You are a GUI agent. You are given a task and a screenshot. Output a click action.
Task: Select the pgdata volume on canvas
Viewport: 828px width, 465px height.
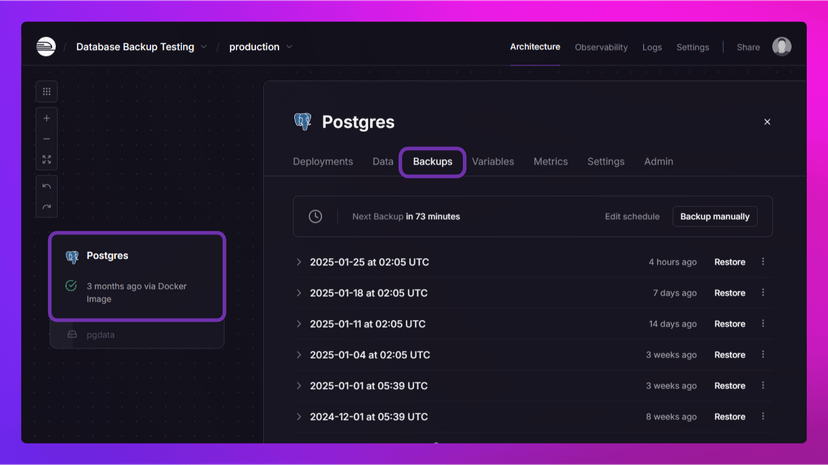[137, 335]
